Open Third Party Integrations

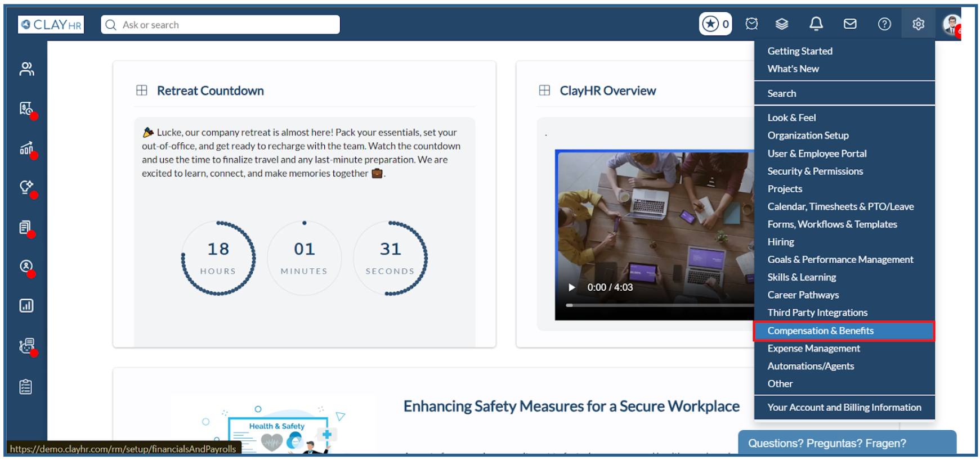(817, 313)
